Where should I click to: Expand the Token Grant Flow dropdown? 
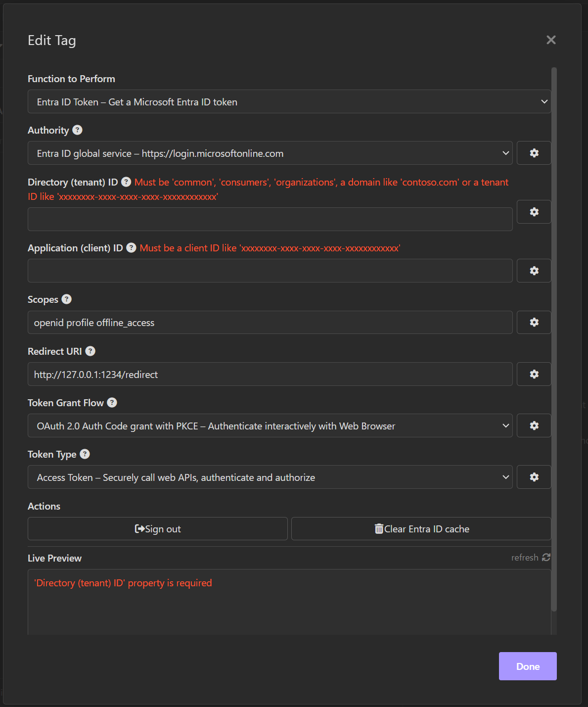(x=270, y=425)
